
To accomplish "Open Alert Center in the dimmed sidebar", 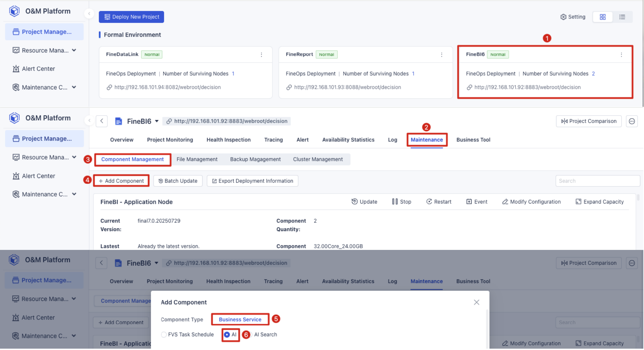I will click(33, 318).
